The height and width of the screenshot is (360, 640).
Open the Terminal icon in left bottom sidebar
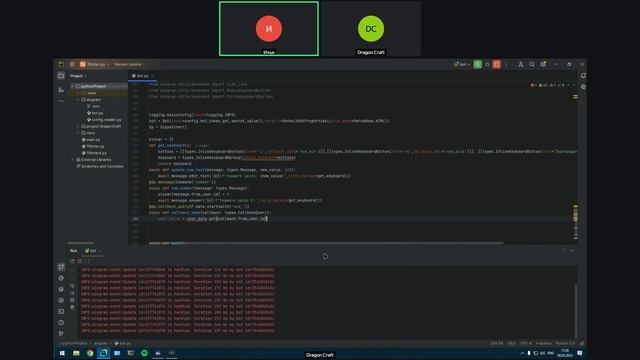61,311
